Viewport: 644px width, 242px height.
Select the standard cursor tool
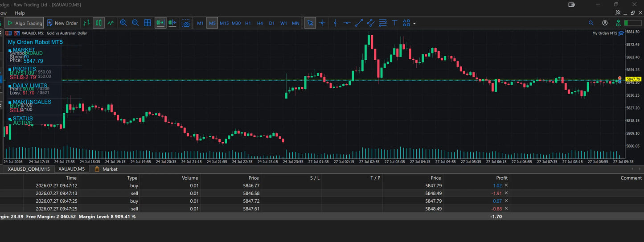coord(310,23)
